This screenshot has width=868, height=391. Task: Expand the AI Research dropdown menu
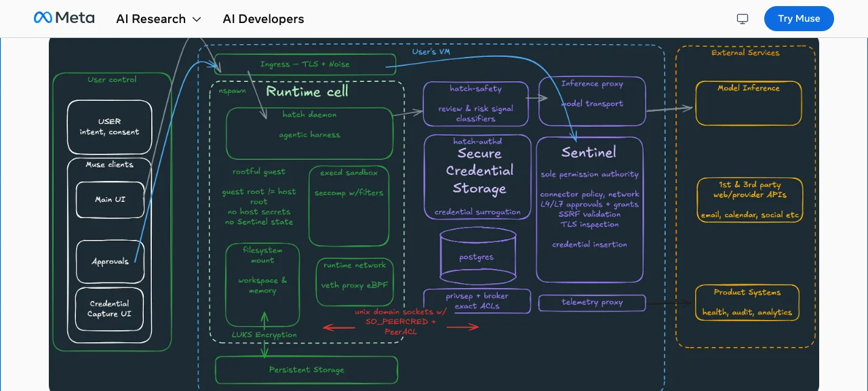point(159,19)
